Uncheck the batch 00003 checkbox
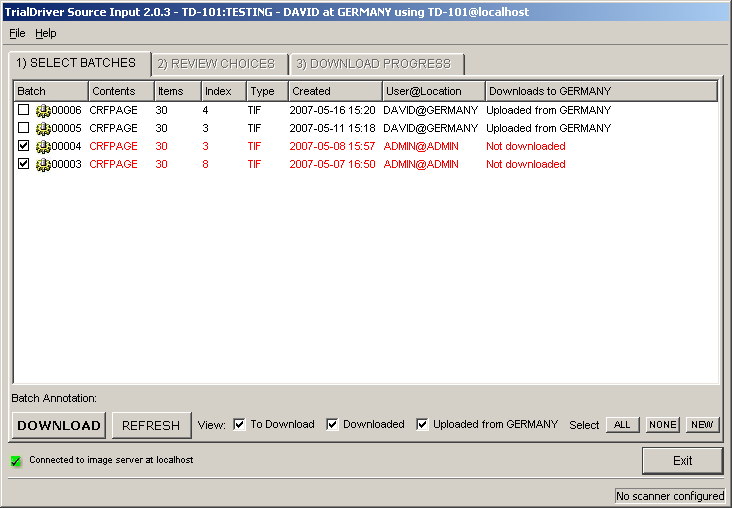 [24, 165]
